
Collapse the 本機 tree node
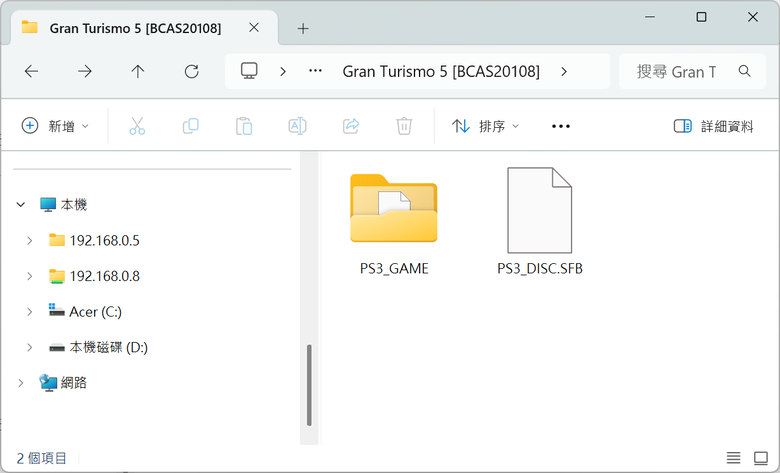point(21,204)
